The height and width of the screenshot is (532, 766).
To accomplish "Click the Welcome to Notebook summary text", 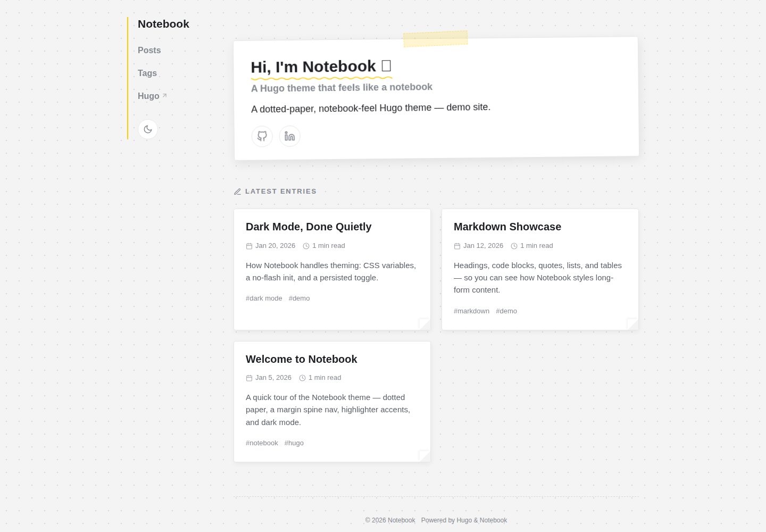I will (328, 410).
